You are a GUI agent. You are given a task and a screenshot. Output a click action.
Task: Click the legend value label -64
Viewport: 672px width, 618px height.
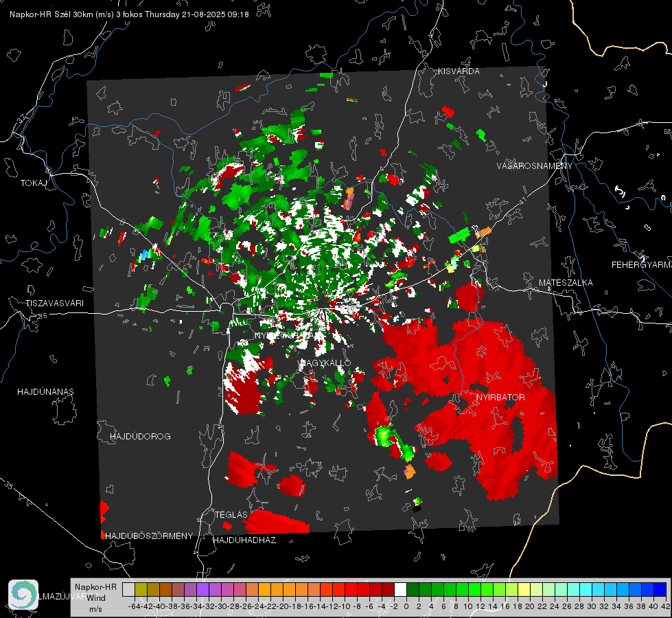135,606
